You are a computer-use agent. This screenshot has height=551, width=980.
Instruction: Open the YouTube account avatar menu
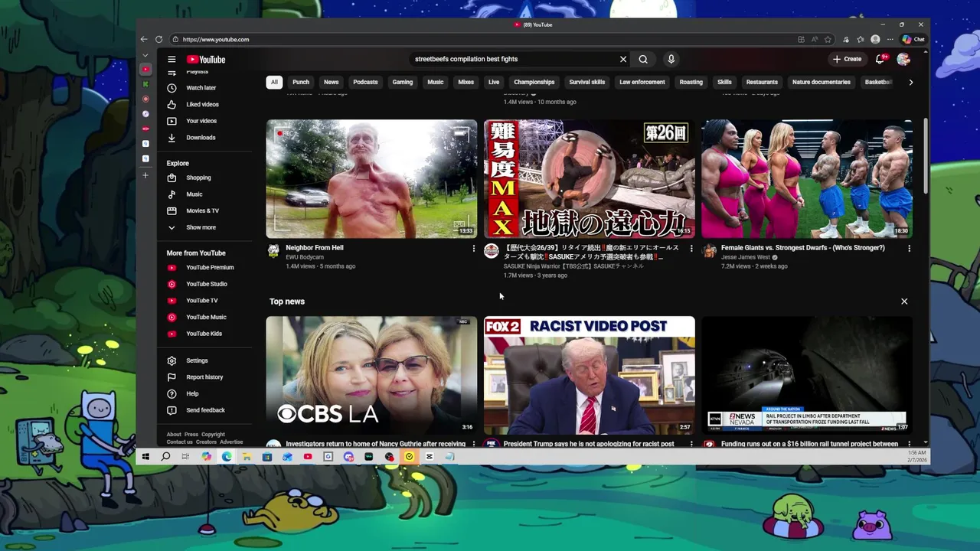[903, 59]
